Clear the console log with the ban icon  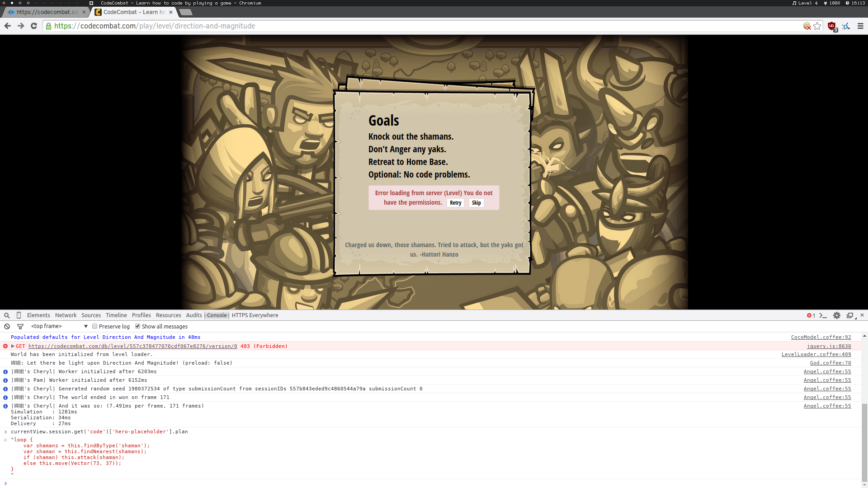(x=7, y=326)
